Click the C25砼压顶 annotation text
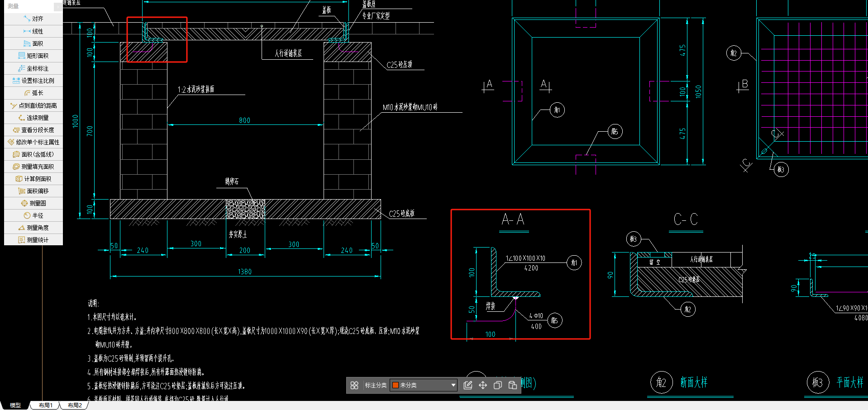Viewport: 868px width, 410px height. click(400, 65)
